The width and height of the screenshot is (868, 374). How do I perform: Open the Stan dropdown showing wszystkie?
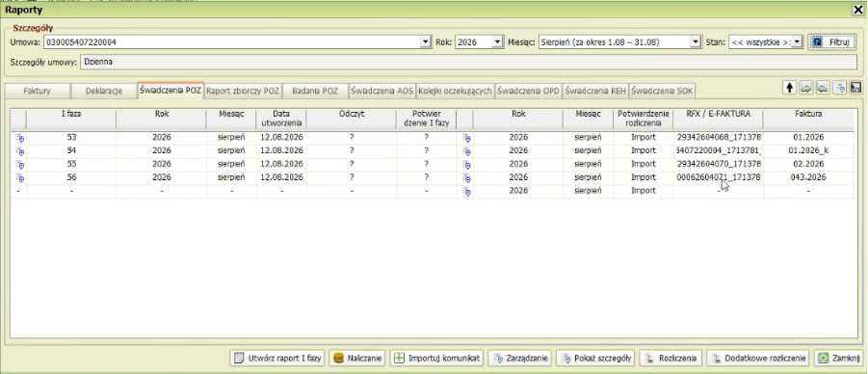click(798, 42)
